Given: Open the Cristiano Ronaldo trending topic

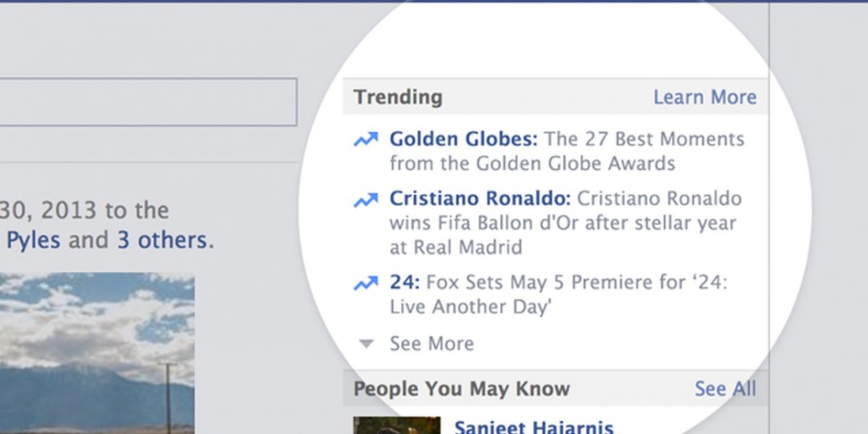Looking at the screenshot, I should 480,198.
